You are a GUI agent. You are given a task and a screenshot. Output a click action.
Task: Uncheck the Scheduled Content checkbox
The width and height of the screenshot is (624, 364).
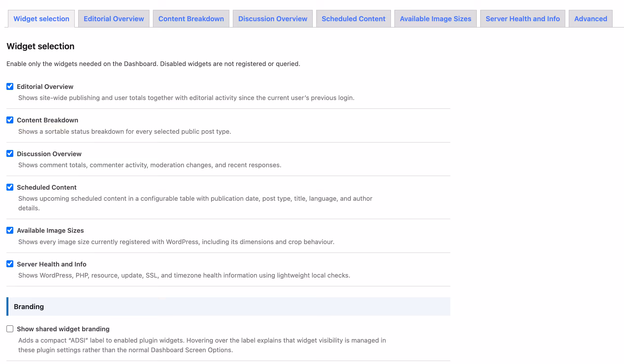tap(10, 187)
